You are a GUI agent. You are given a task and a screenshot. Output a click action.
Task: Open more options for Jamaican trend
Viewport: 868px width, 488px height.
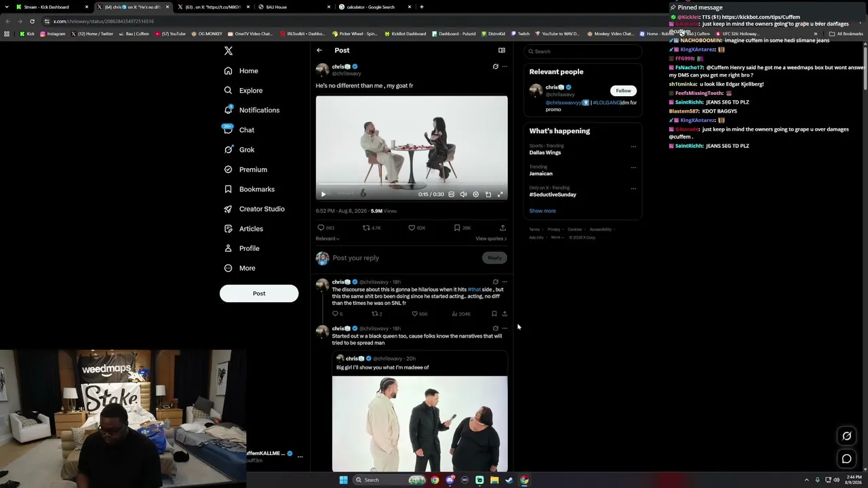coord(633,167)
